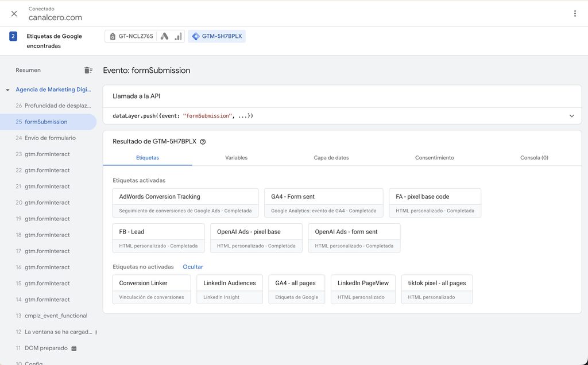
Task: Collapse the Agencia de Marketing Digi... page group
Action: (7, 90)
